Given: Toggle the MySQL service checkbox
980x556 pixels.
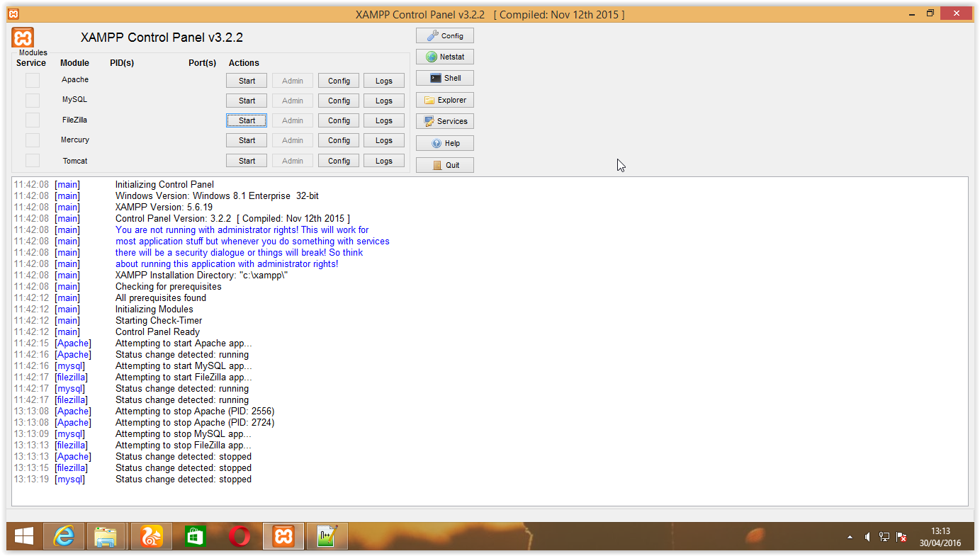Looking at the screenshot, I should (x=33, y=100).
